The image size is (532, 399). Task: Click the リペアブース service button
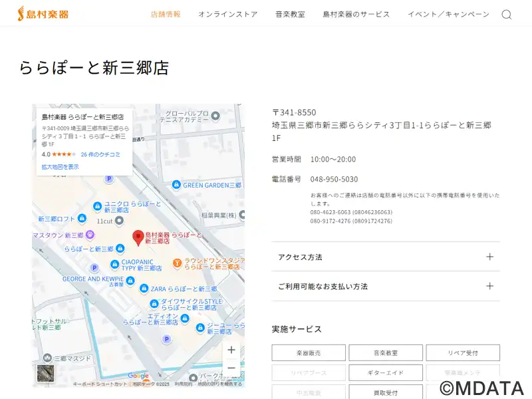[x=309, y=372]
